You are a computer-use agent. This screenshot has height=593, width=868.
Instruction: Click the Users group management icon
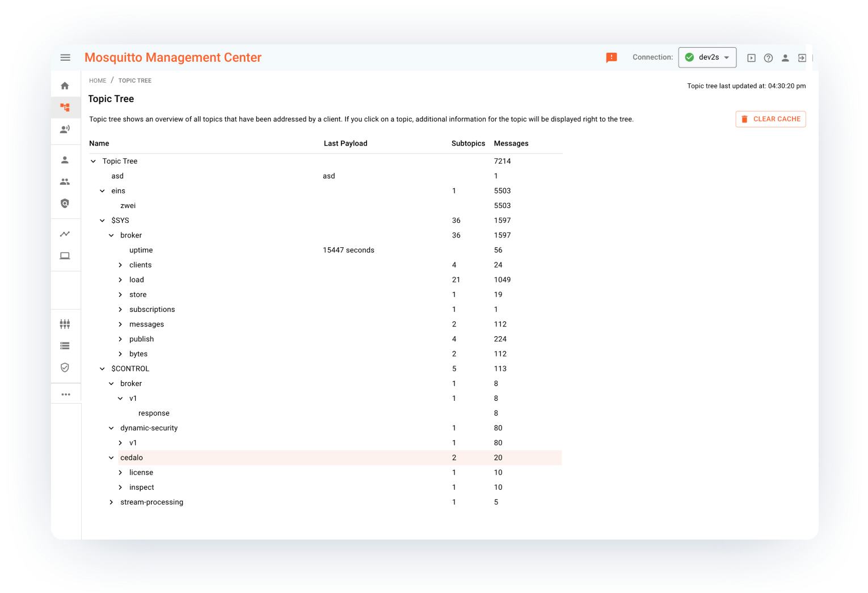click(x=65, y=181)
